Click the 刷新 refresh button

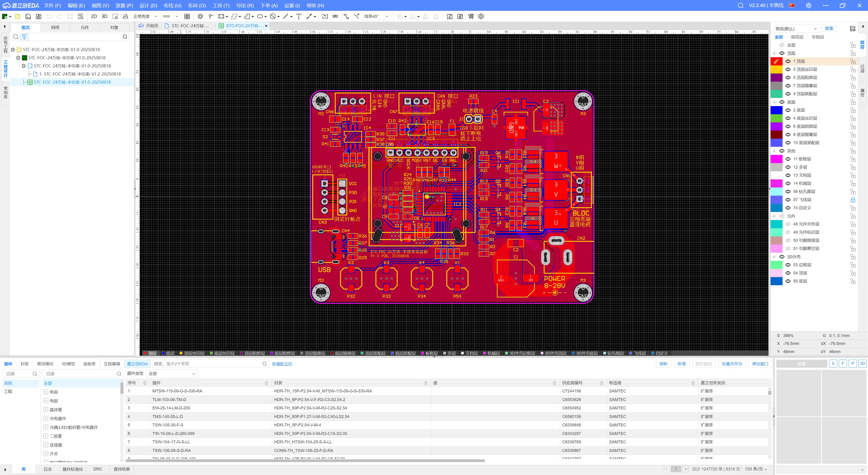[x=663, y=364]
